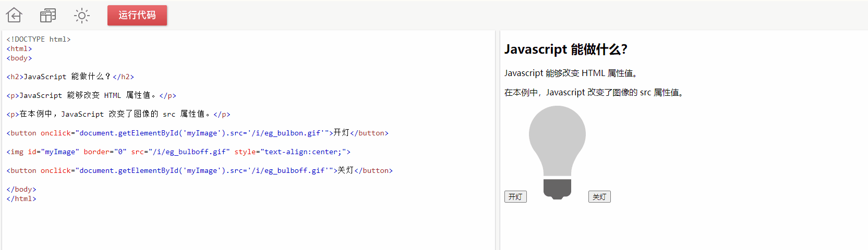Place cursor on the <!DOCTYPE html> line
868x250 pixels.
click(39, 39)
